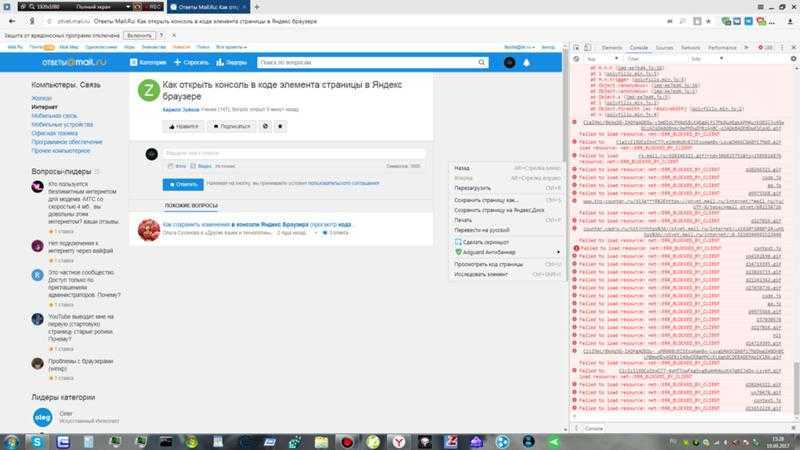Open the Мобильные устройства category link

tap(62, 124)
